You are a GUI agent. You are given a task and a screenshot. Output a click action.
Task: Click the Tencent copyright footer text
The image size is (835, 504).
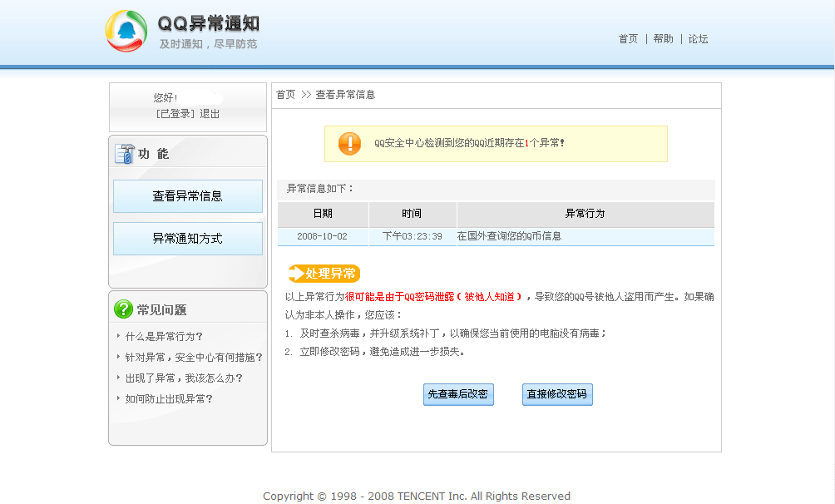pyautogui.click(x=417, y=496)
